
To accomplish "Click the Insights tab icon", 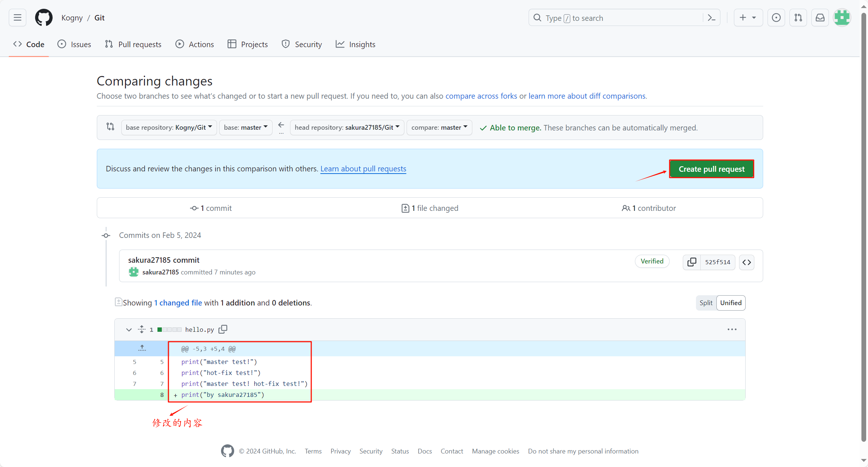I will coord(339,44).
